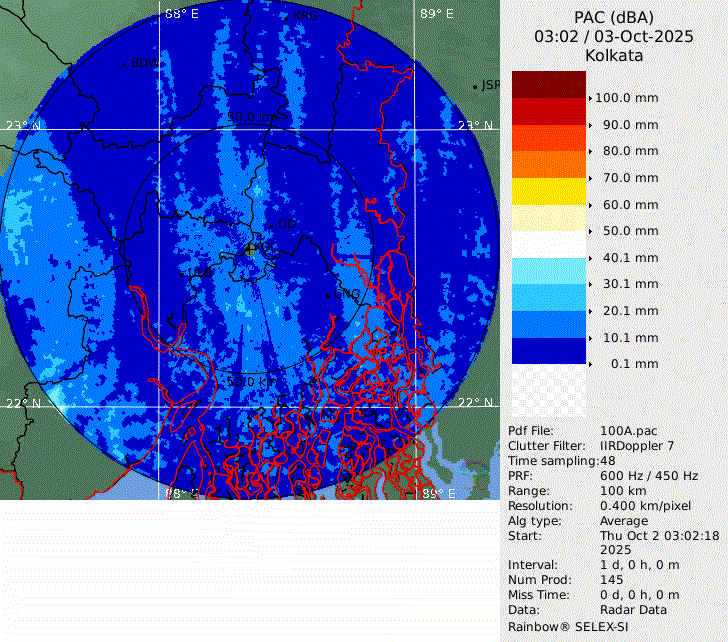Select the dark blue legend swatch
The width and height of the screenshot is (728, 642).
(x=548, y=351)
